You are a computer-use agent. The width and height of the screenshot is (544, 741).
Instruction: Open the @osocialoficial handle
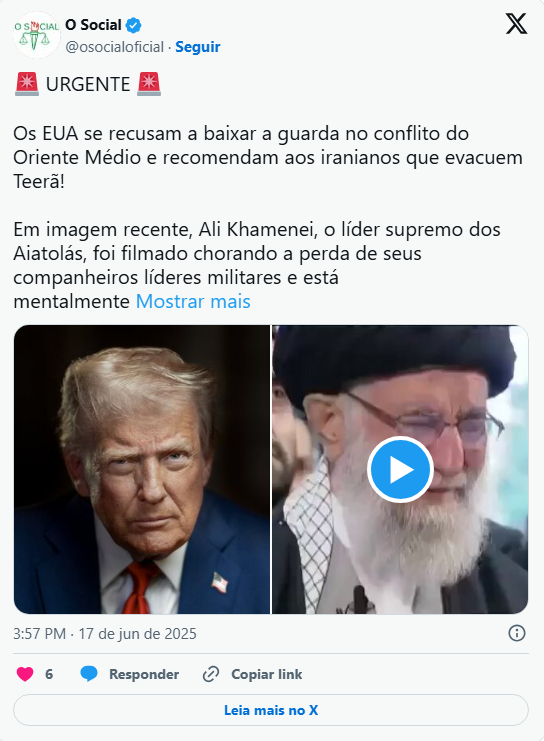coord(114,47)
